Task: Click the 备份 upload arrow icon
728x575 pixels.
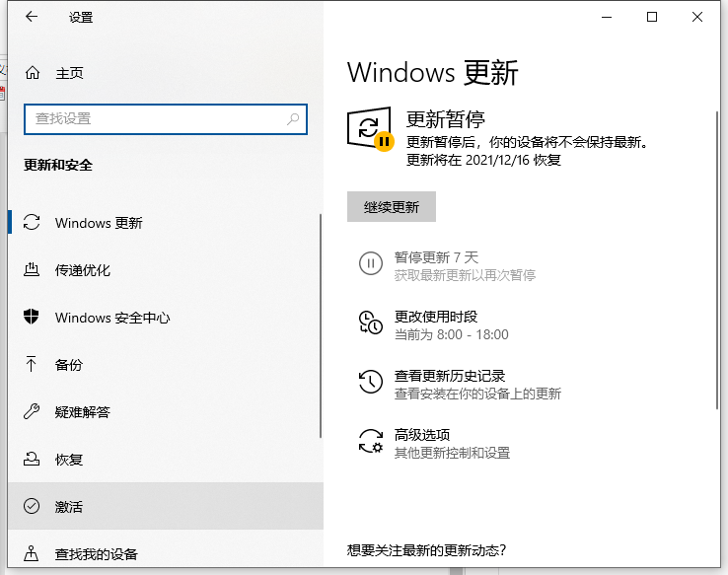Action: click(x=33, y=365)
